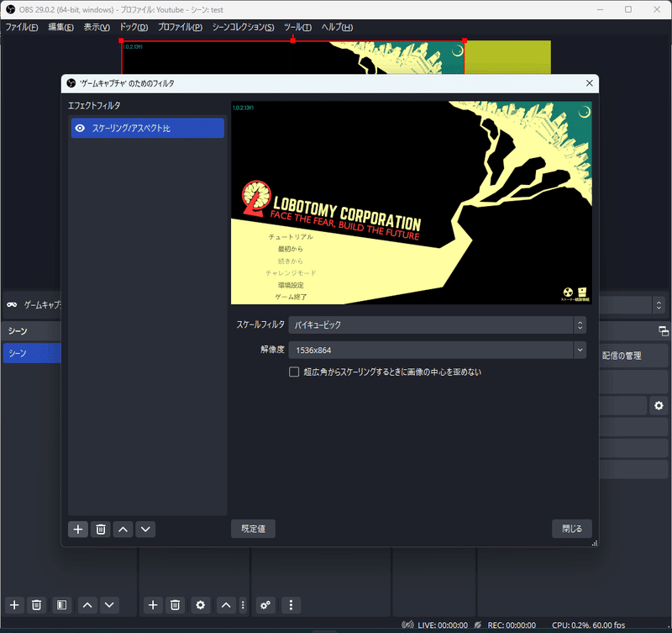Open the ドック(D) menu

tap(134, 27)
